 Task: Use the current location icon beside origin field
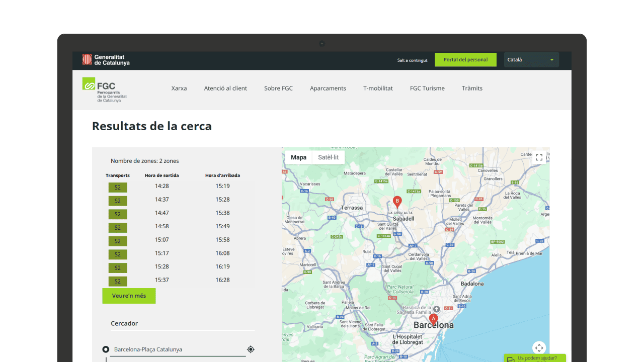pos(251,349)
